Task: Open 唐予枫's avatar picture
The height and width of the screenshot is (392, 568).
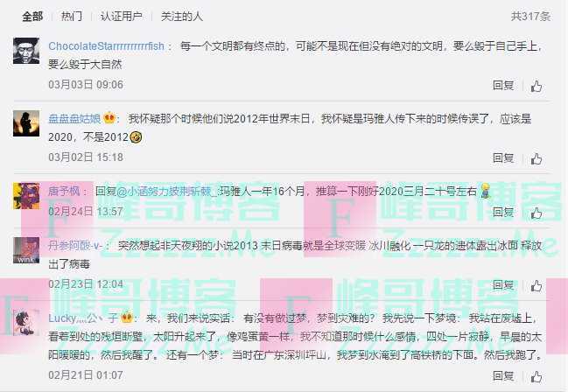Action: click(x=26, y=196)
